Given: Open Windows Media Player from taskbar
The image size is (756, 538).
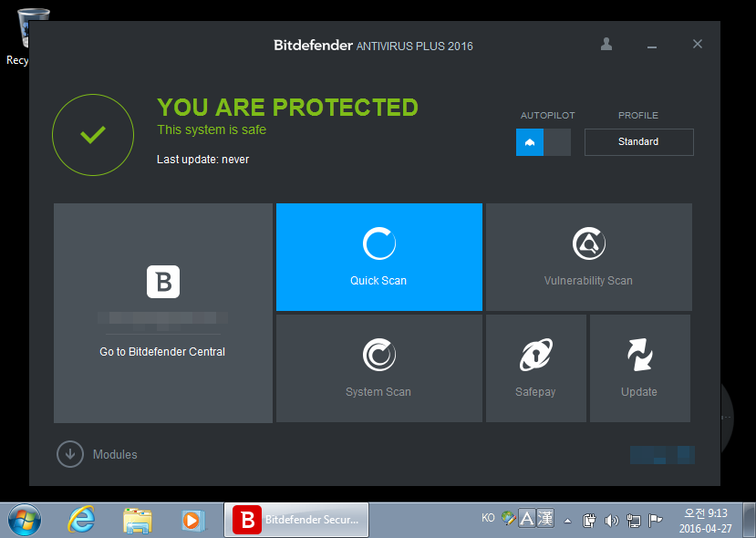Looking at the screenshot, I should [193, 520].
